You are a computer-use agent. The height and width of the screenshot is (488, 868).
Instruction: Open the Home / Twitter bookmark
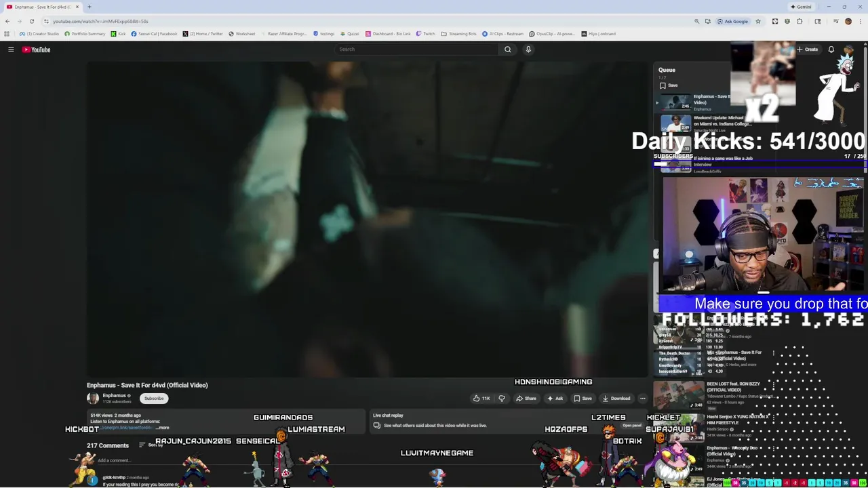pyautogui.click(x=203, y=34)
